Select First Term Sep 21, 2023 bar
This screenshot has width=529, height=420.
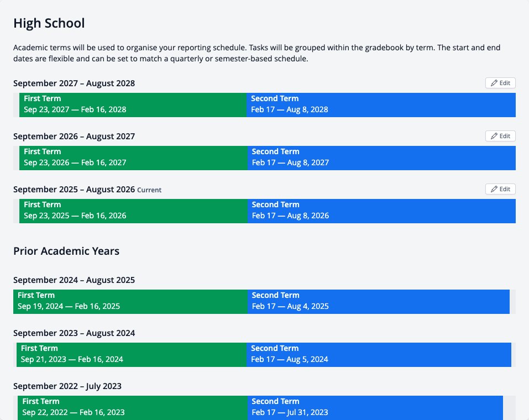(132, 355)
